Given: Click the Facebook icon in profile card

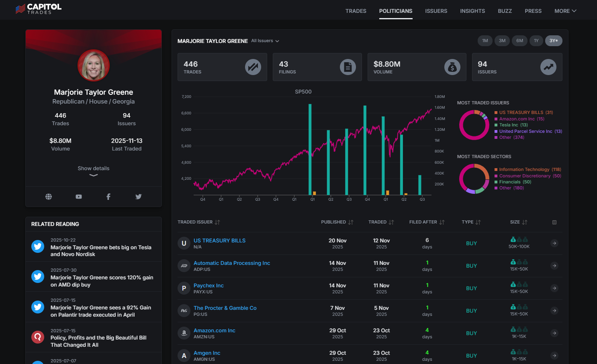Looking at the screenshot, I should [x=108, y=197].
